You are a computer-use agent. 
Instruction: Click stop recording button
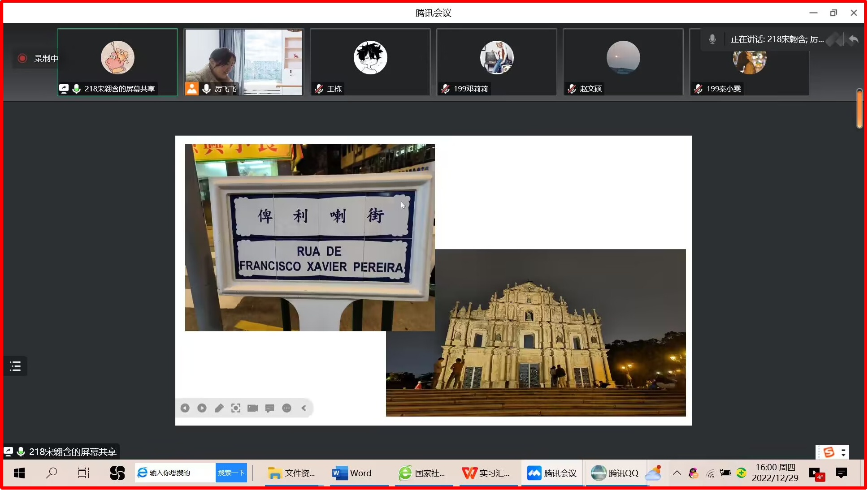coord(23,58)
